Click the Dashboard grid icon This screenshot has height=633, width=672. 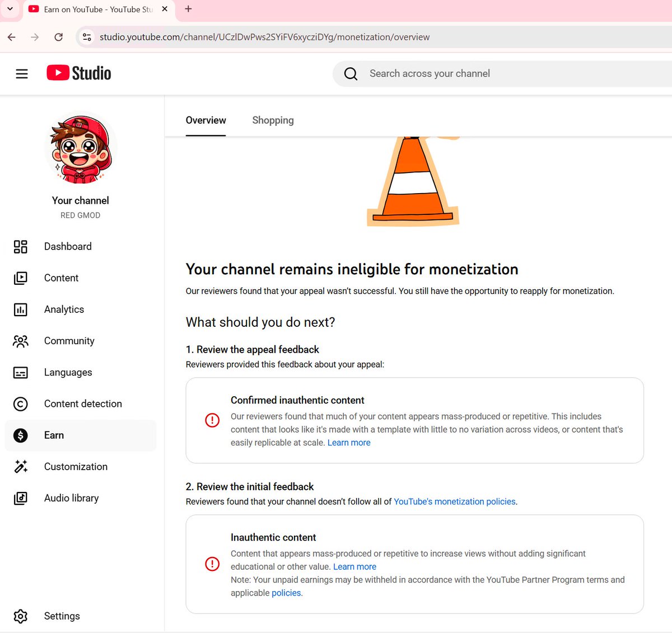(21, 247)
